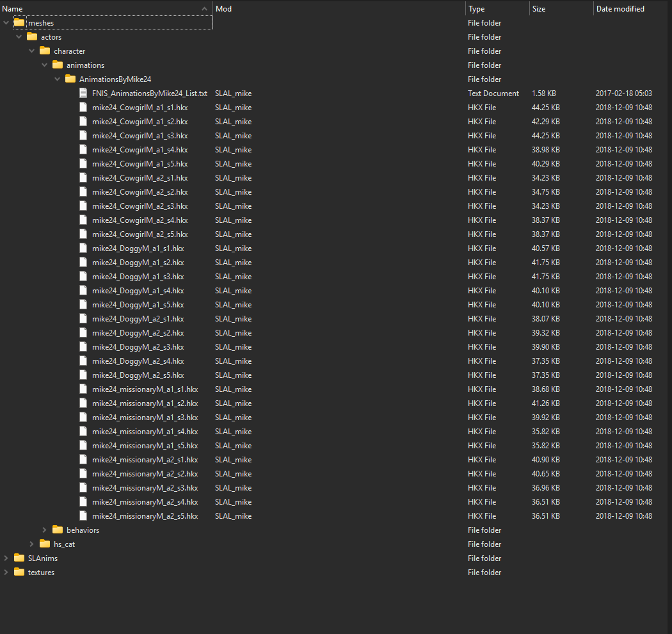This screenshot has height=634, width=672.
Task: Sort by the Mod column header
Action: pos(339,8)
